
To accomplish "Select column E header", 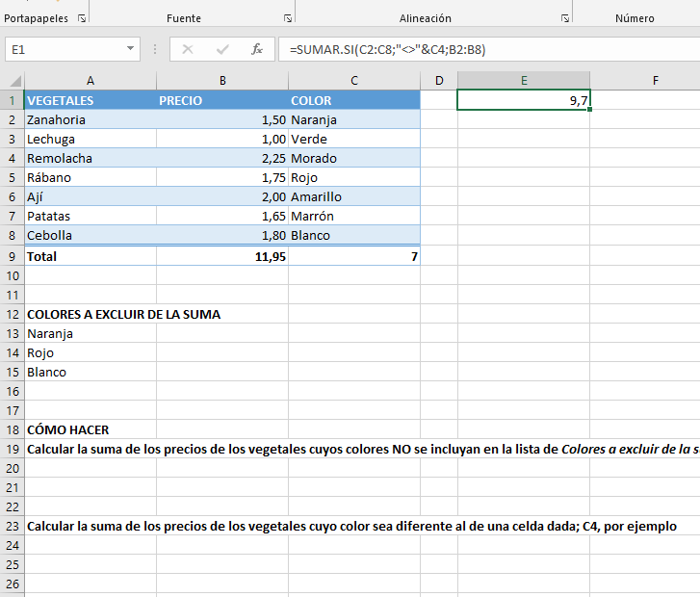I will click(x=524, y=81).
